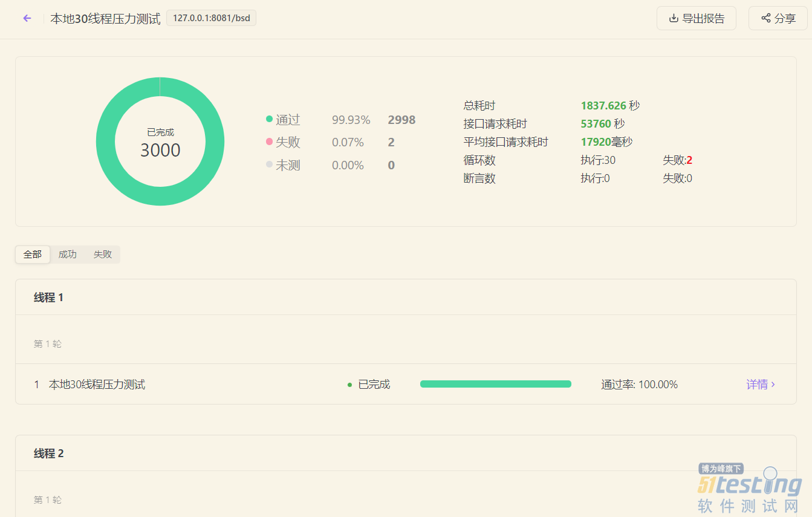
Task: Click the download icon in Export Report
Action: (674, 18)
